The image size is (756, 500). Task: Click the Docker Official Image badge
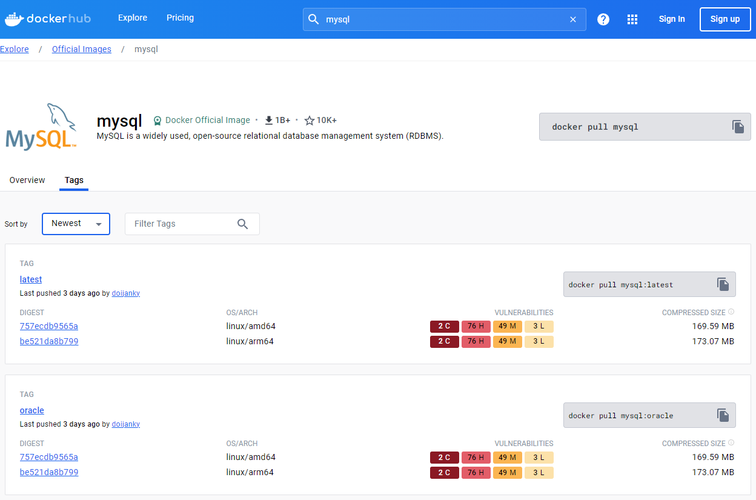click(x=202, y=120)
